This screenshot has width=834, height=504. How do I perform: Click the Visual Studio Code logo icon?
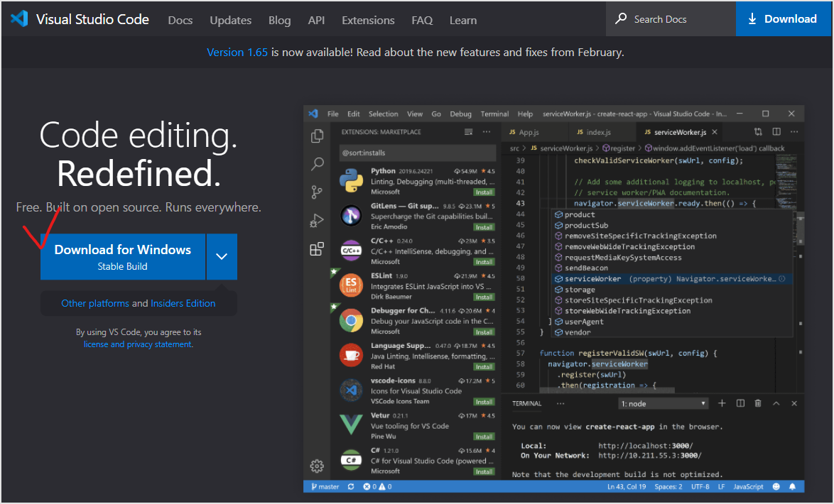click(x=19, y=19)
